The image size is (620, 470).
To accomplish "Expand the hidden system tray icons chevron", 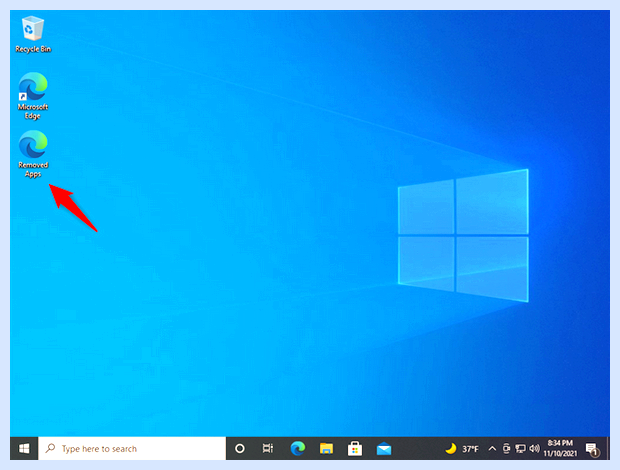I will click(x=492, y=449).
